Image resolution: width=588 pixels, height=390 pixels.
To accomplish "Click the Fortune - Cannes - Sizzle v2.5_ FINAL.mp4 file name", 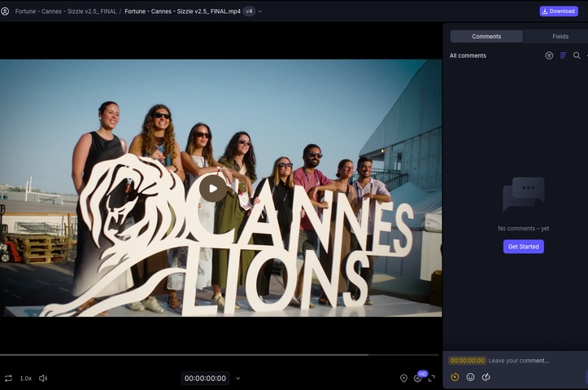I will pyautogui.click(x=183, y=11).
